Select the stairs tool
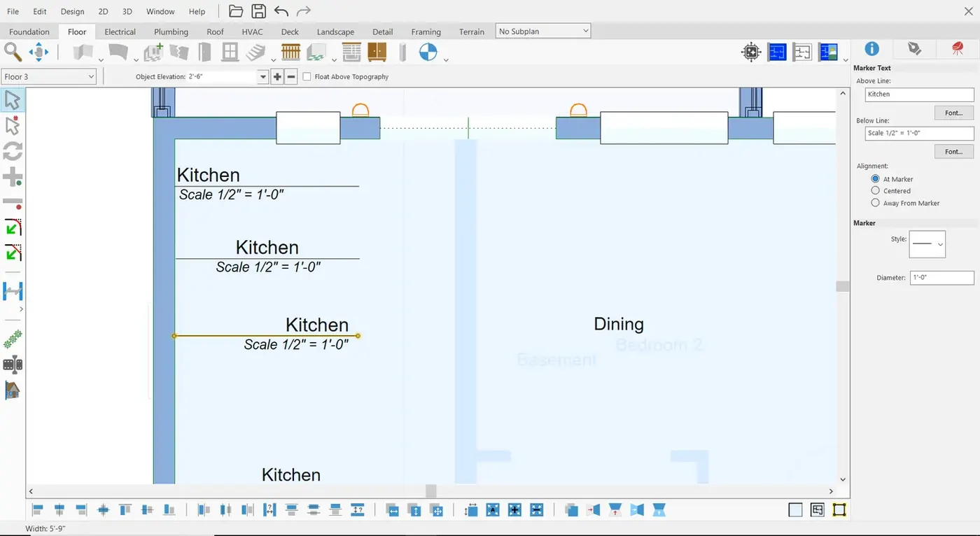The height and width of the screenshot is (536, 980). 256,52
